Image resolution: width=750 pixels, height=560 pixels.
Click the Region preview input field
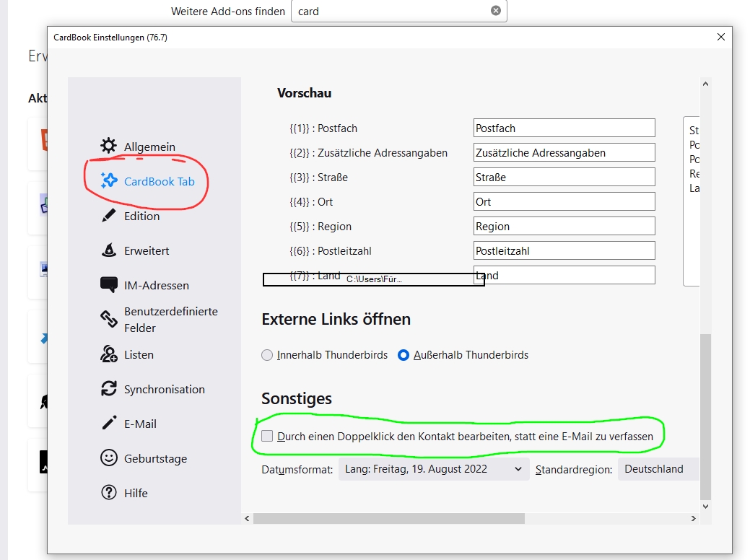[x=564, y=226]
